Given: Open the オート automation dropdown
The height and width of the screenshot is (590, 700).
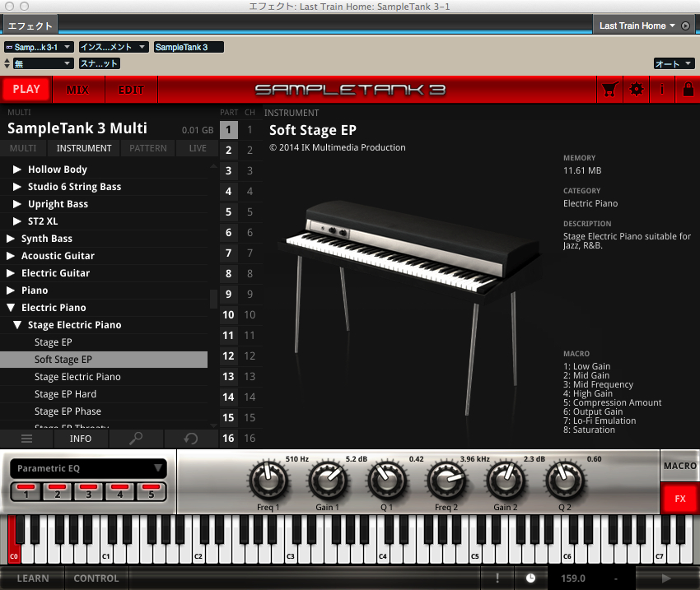Looking at the screenshot, I should (674, 63).
